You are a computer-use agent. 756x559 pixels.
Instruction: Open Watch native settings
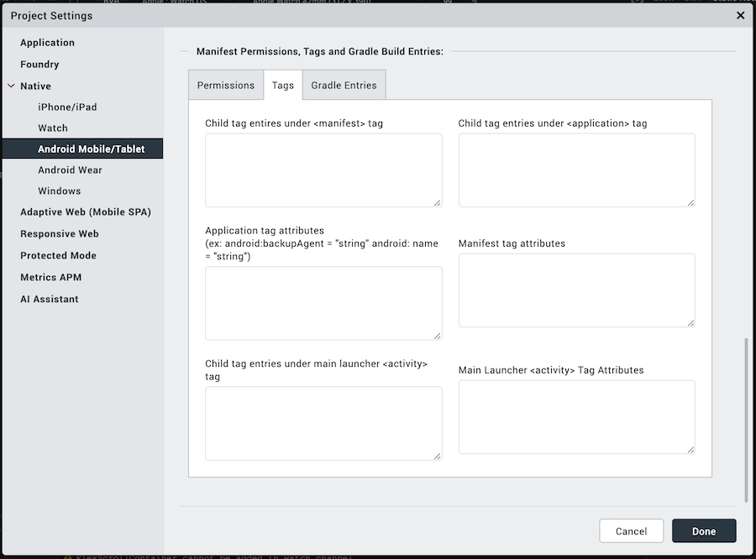(53, 128)
